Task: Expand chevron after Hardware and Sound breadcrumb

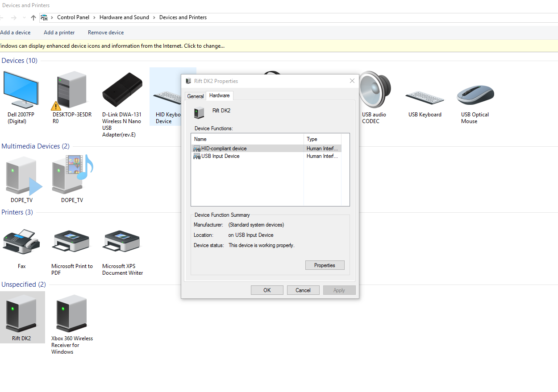Action: (154, 17)
